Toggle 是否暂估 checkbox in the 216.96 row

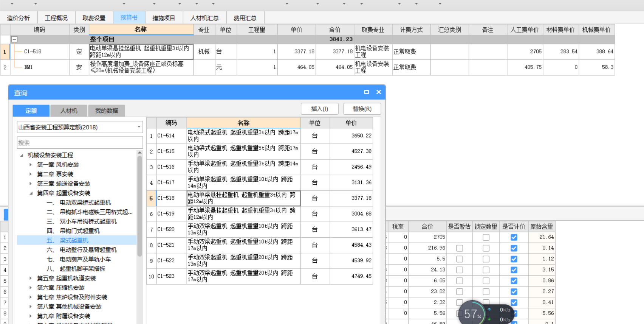click(460, 248)
